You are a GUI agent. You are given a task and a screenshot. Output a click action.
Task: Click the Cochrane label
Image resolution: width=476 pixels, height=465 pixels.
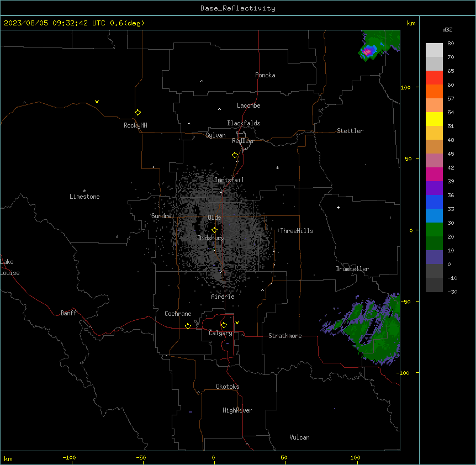178,314
